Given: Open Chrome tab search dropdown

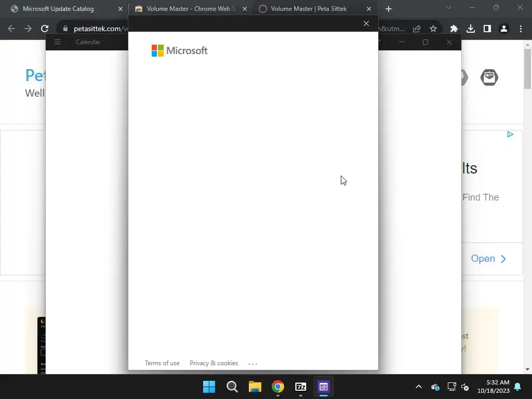Looking at the screenshot, I should (448, 7).
